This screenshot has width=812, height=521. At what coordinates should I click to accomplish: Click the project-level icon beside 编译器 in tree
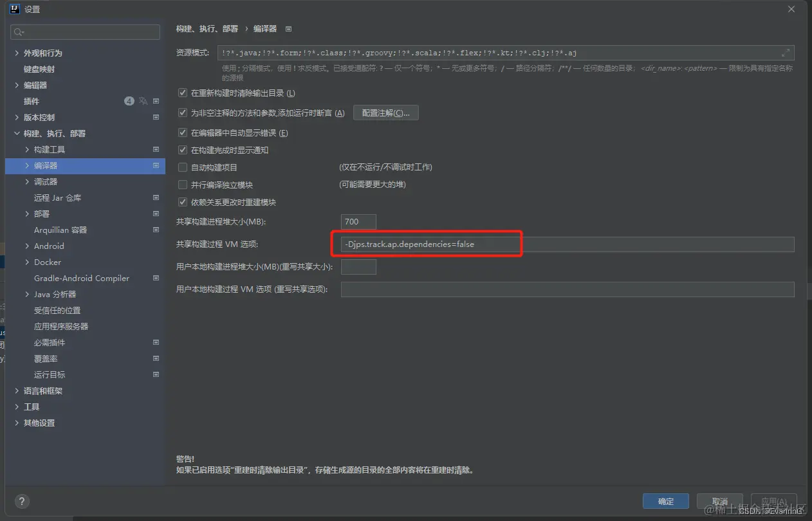click(x=156, y=165)
